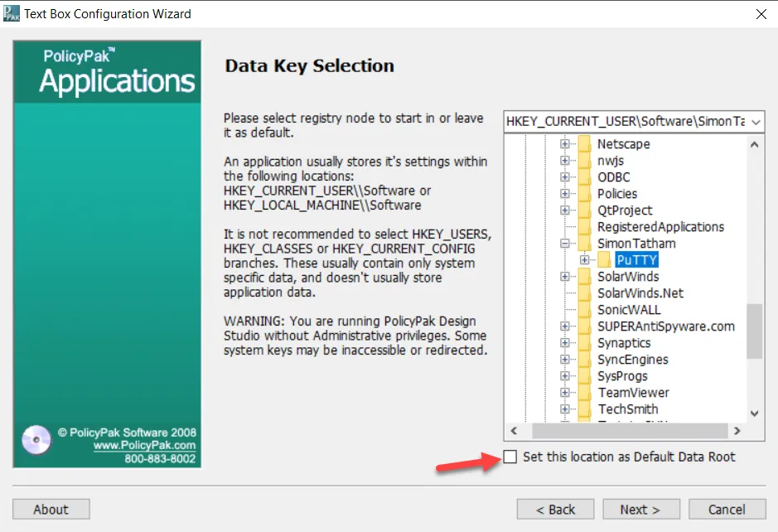Select the SonicWALL tree item

tap(629, 310)
